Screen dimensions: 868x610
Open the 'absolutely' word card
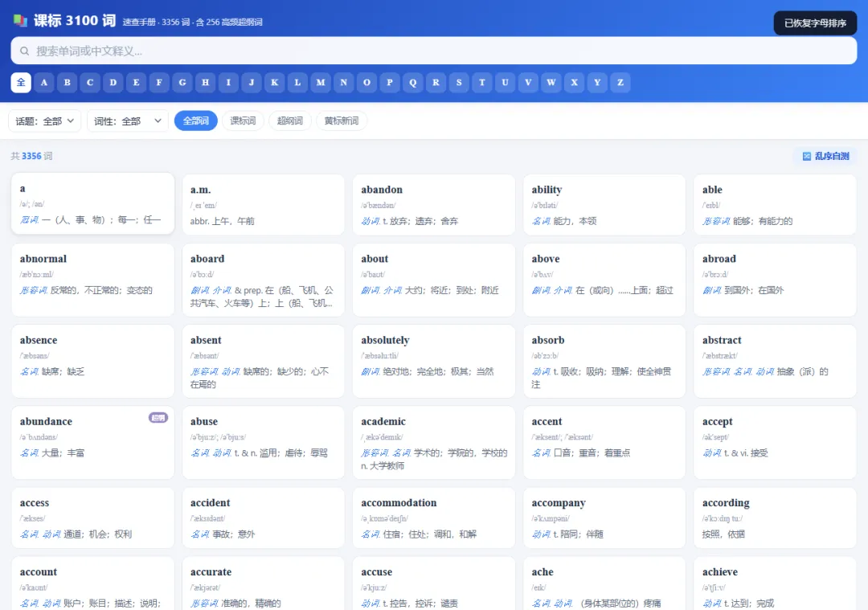(x=434, y=362)
